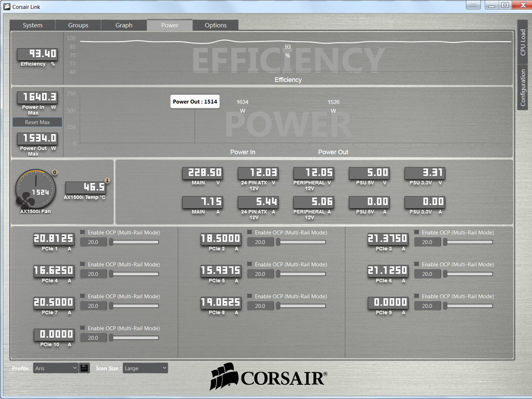Click the PERIPHERAL 12.05 volt readout
This screenshot has height=399, width=532.
pos(314,173)
